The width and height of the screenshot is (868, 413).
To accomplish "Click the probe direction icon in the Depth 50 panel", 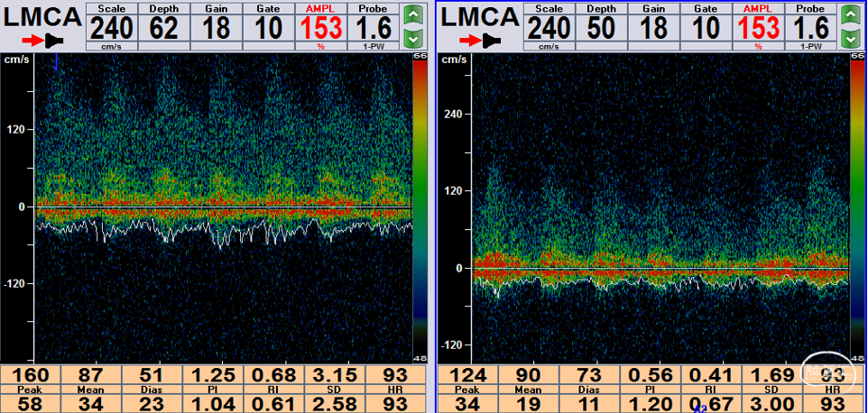I will point(482,40).
